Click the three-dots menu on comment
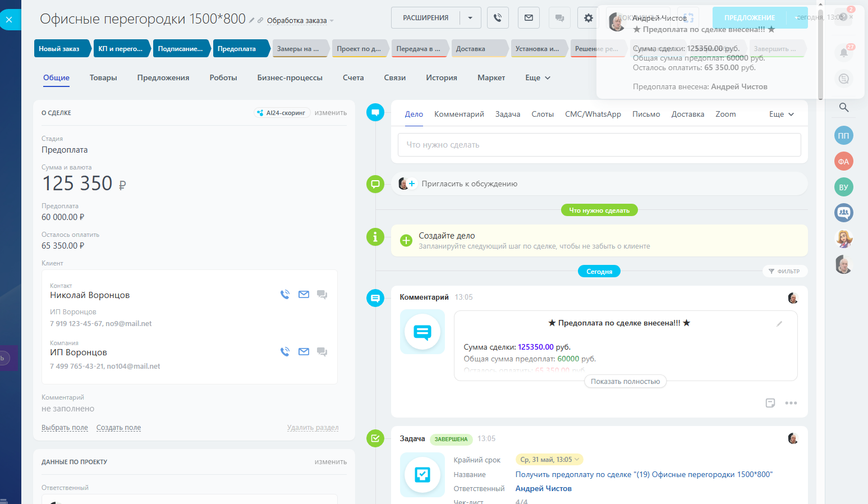Screen dimensions: 868x504 pyautogui.click(x=791, y=403)
